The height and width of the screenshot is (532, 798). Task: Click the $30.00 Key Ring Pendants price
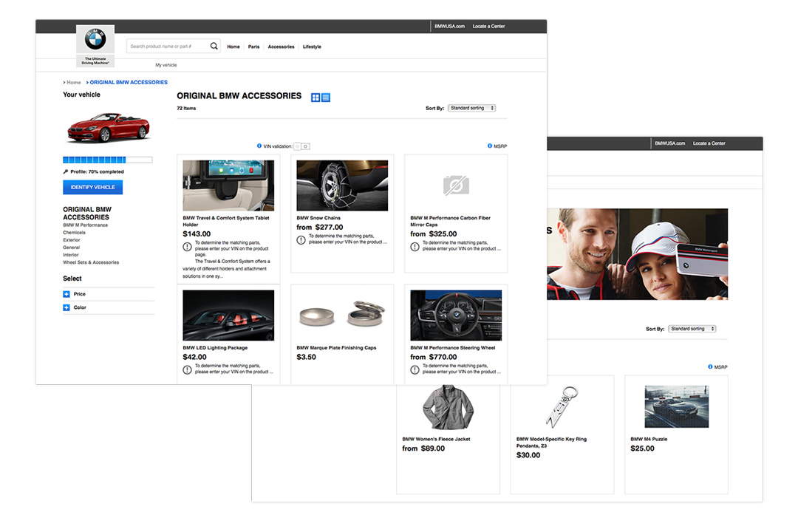pos(528,455)
